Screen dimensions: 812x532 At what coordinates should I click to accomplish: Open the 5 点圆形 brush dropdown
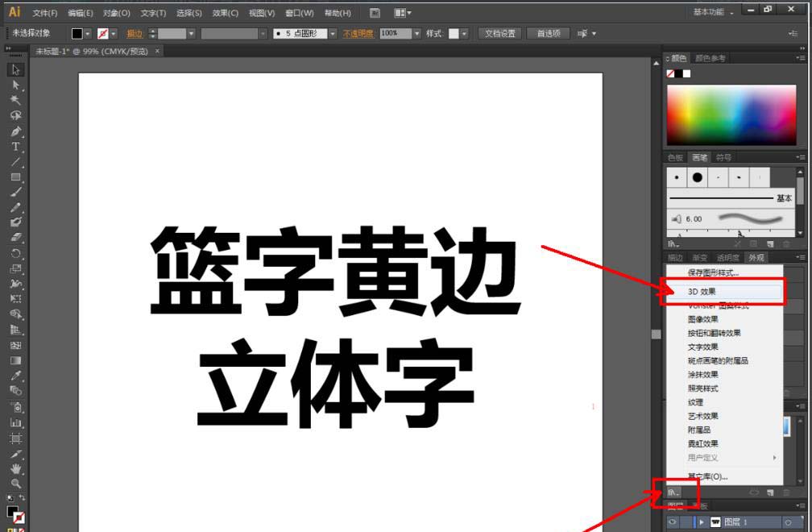333,34
